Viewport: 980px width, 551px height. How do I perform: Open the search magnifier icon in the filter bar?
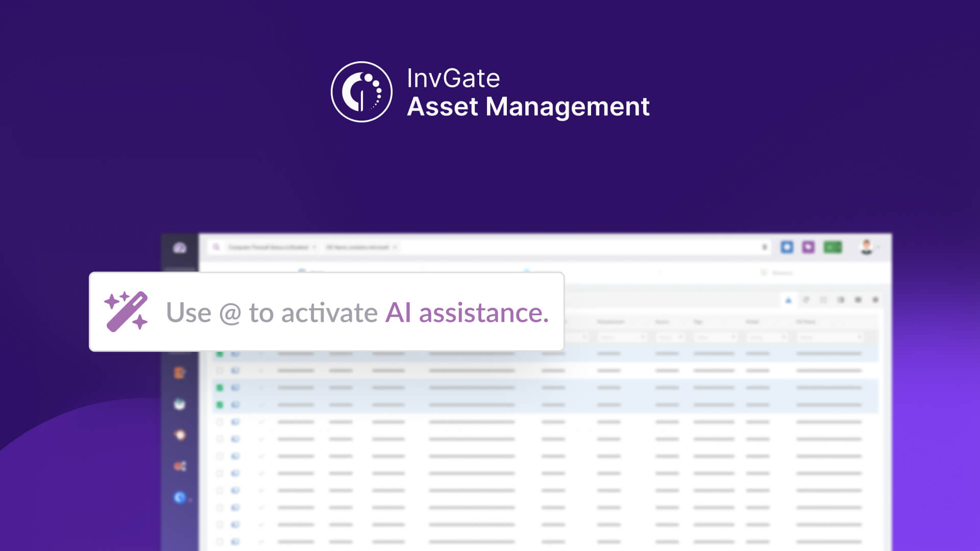216,247
